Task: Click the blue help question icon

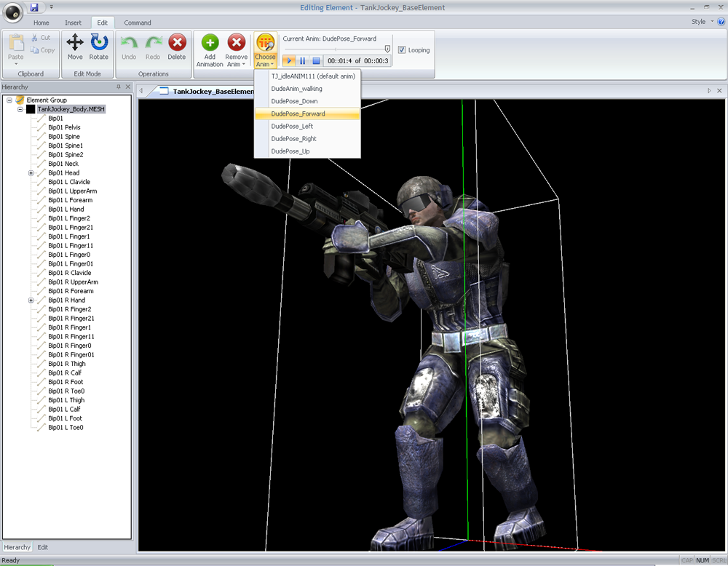Action: [721, 21]
